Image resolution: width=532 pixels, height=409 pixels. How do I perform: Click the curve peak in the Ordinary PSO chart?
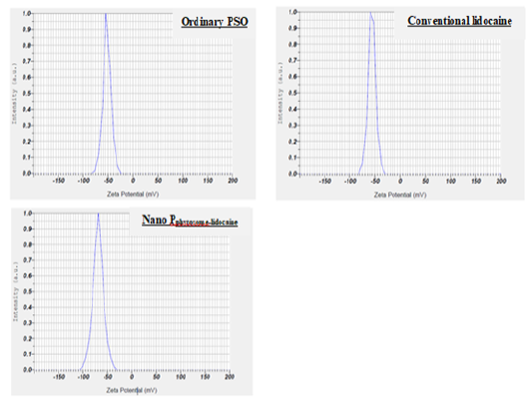[x=106, y=14]
